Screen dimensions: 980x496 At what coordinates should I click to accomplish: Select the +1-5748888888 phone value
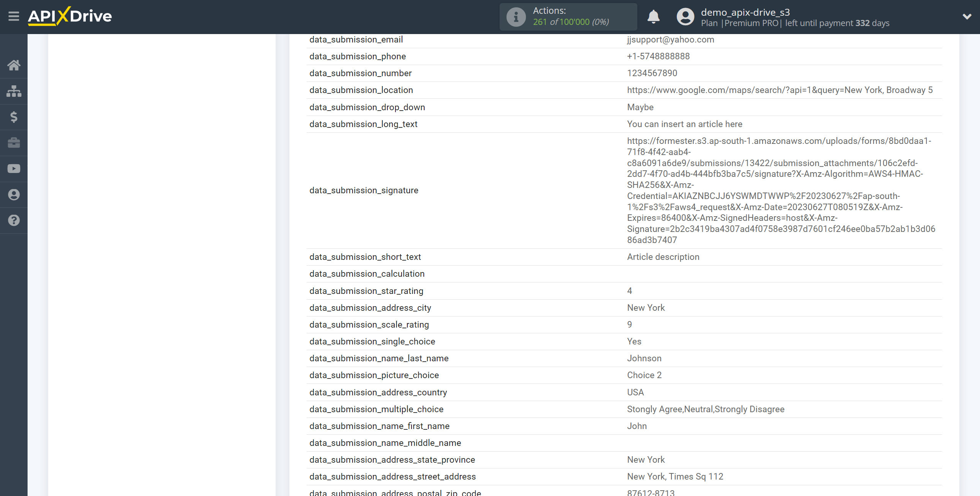point(658,56)
